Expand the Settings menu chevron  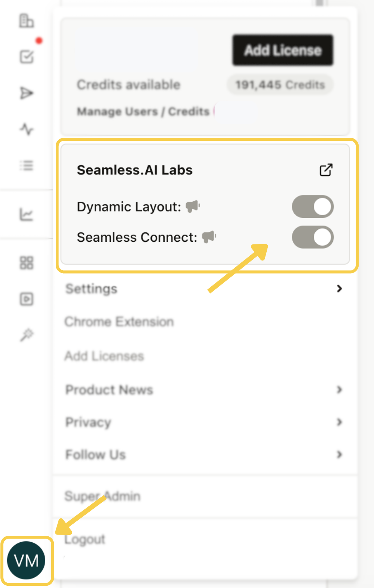click(x=339, y=289)
